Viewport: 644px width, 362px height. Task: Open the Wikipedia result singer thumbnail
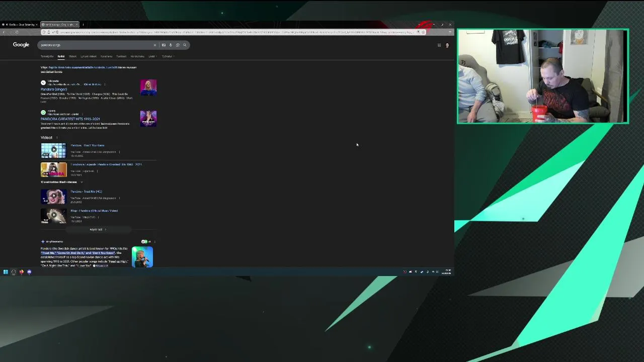click(x=148, y=87)
